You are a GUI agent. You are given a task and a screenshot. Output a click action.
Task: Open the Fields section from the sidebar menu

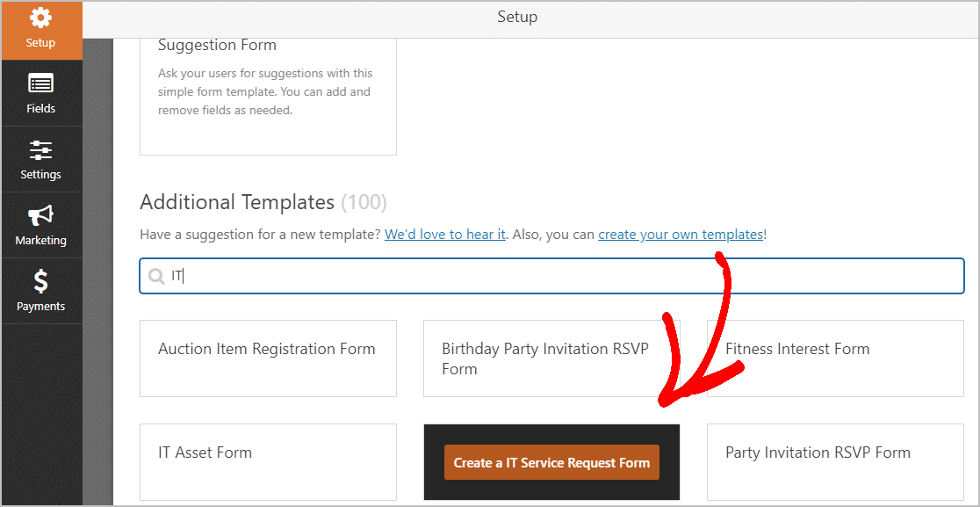tap(40, 92)
